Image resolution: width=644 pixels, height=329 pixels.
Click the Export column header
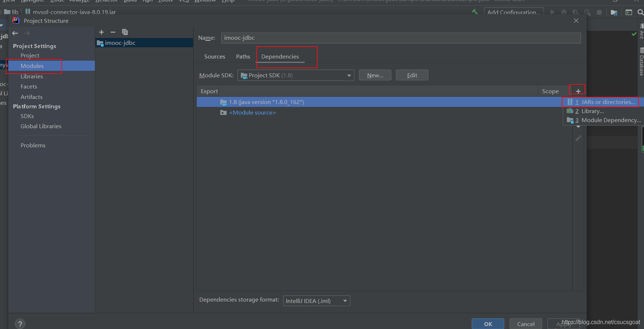pos(209,91)
